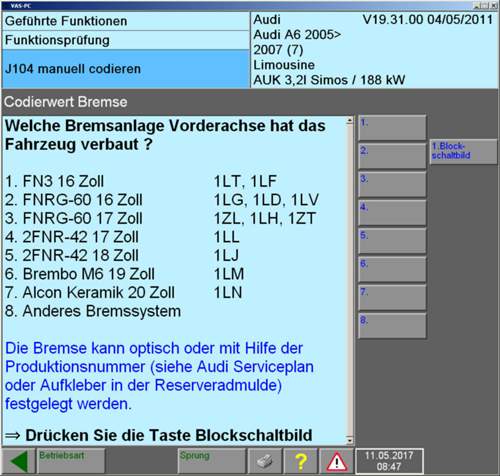Select answer button 4.

point(392,213)
